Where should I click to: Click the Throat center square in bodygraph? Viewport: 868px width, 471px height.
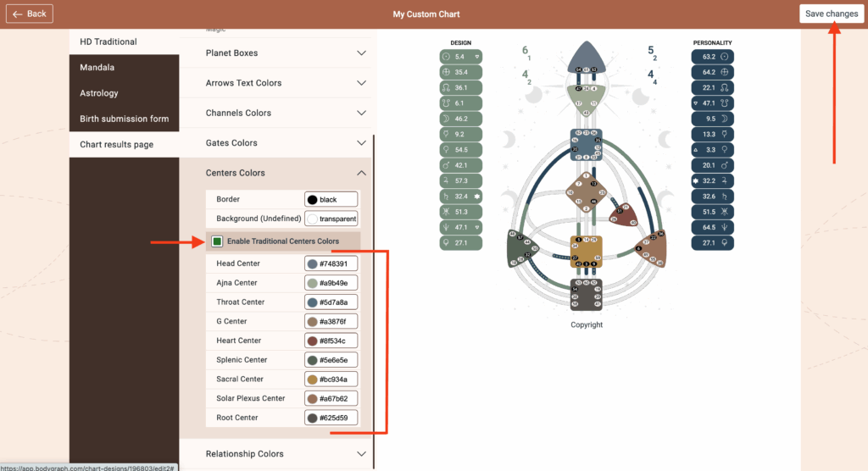pos(587,145)
